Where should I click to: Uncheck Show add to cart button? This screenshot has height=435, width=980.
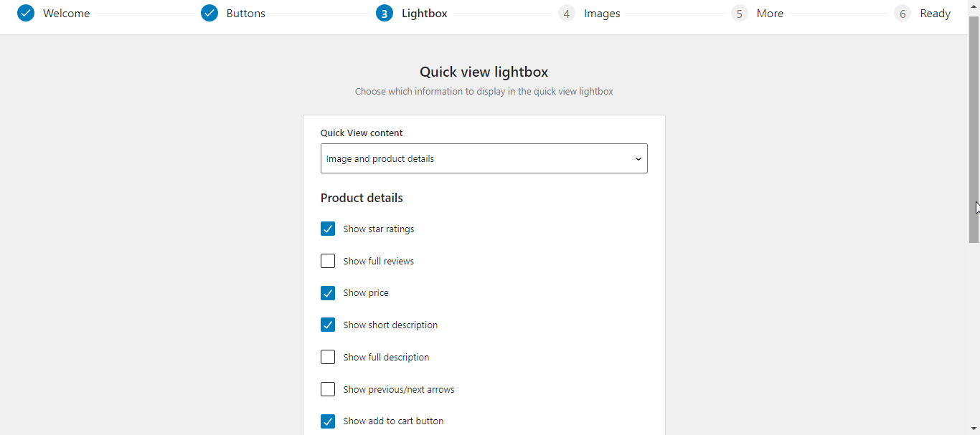pos(328,421)
